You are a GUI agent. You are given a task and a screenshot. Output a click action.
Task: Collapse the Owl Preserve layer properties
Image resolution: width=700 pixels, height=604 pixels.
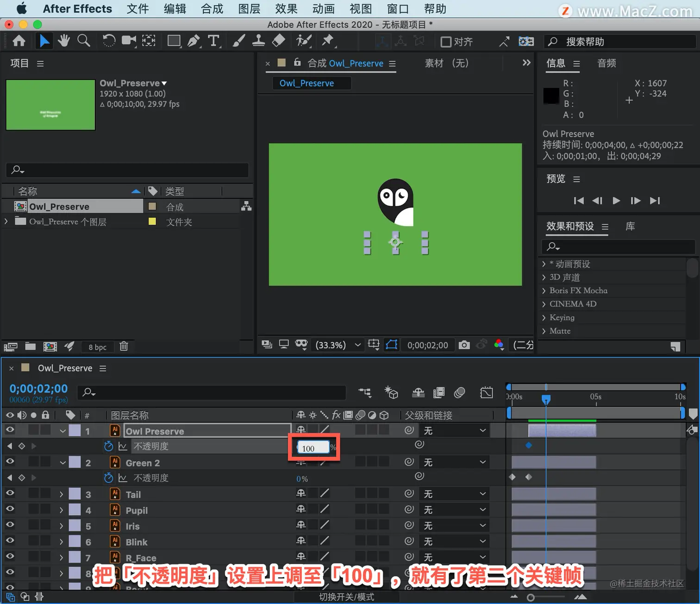coord(62,431)
